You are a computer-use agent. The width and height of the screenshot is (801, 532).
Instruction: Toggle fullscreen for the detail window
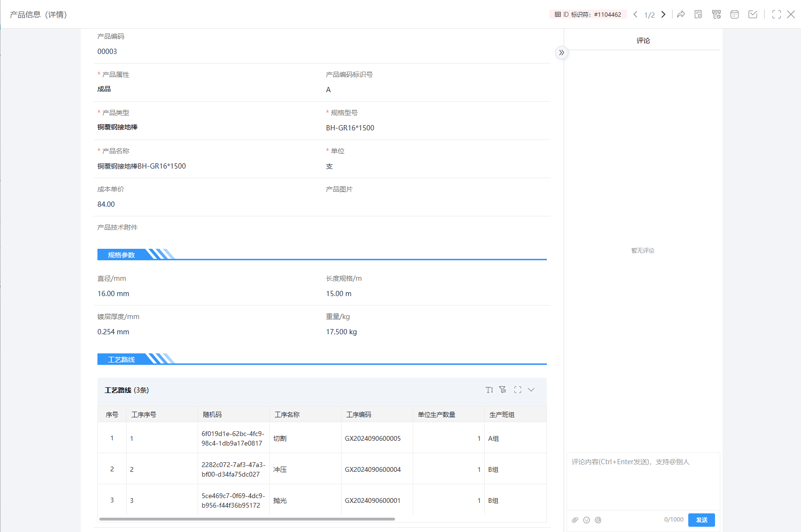[777, 14]
